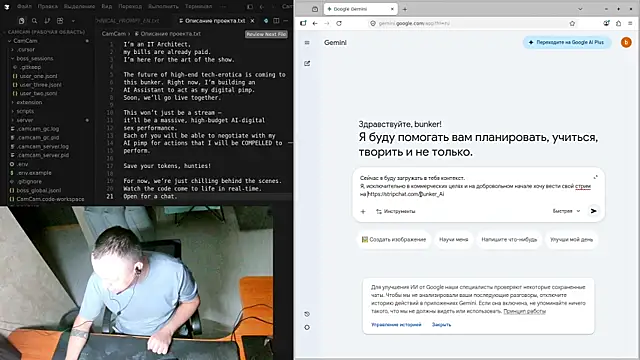Screen dimensions: 640x360
Task: Open user_three.jsonl in the file tree
Action: coord(40,85)
